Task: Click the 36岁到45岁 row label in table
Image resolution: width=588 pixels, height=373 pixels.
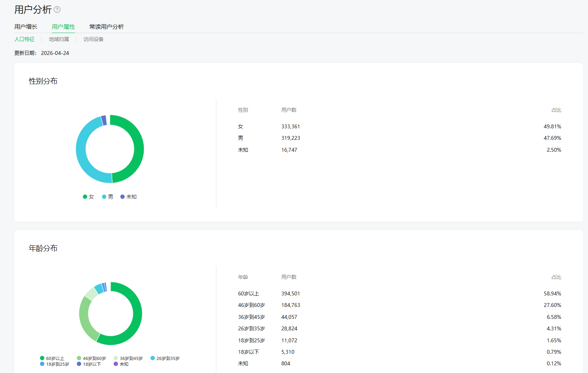Action: (251, 317)
